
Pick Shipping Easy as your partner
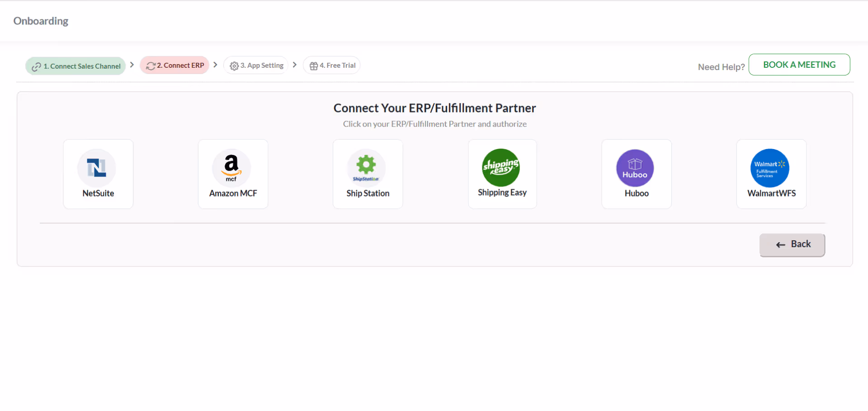[x=502, y=174]
